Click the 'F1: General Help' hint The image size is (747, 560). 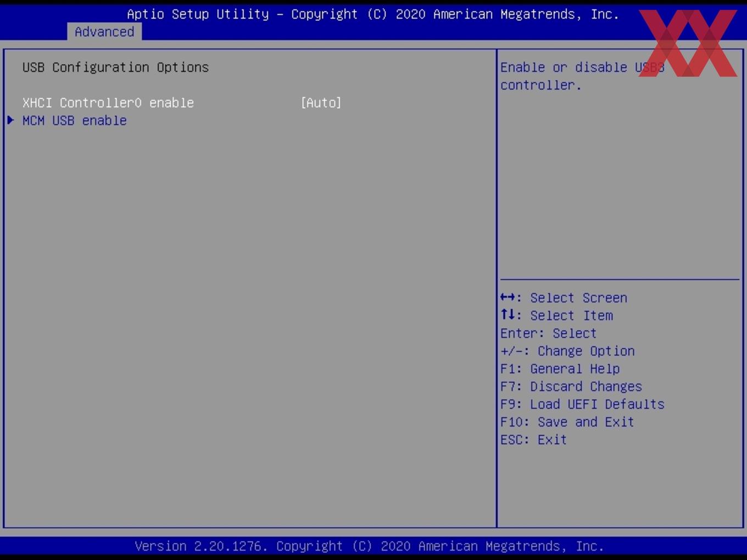[560, 368]
